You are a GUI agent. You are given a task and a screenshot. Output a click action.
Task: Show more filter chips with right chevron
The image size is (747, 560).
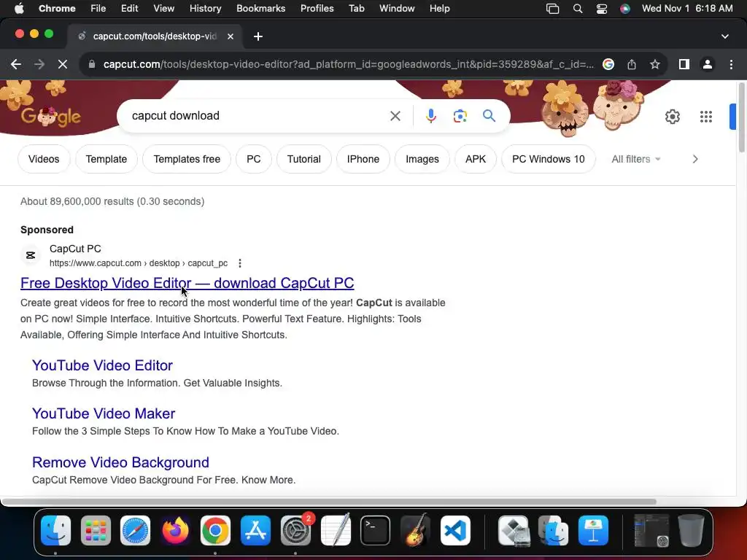coord(695,159)
